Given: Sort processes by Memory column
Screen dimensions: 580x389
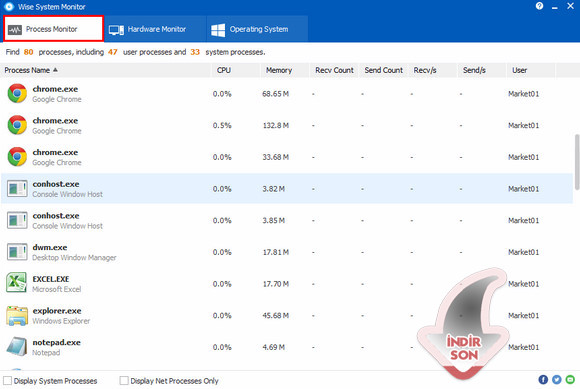Looking at the screenshot, I should point(284,70).
